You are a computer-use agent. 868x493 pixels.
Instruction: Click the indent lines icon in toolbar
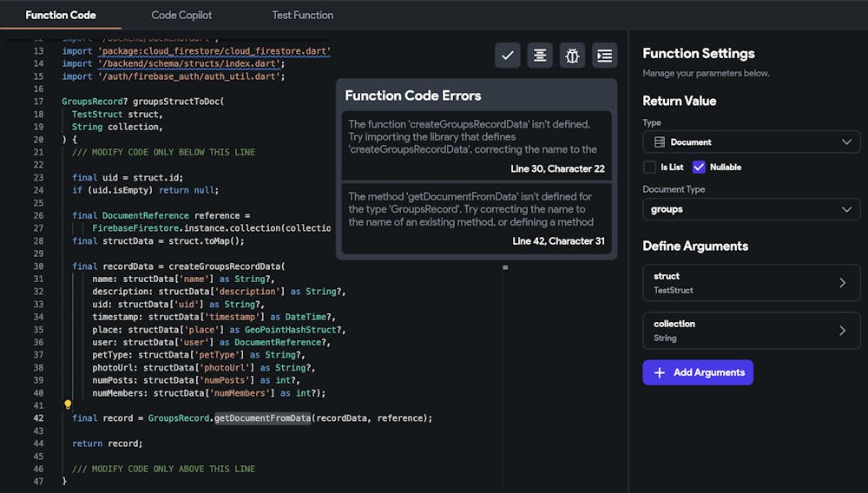click(x=605, y=55)
